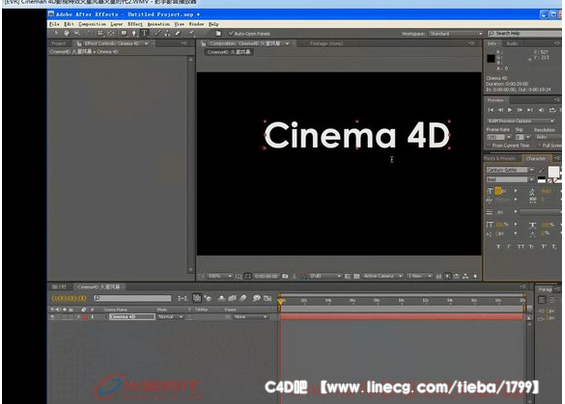Select the Puppet Pin tool
The width and height of the screenshot is (565, 404).
point(191,34)
